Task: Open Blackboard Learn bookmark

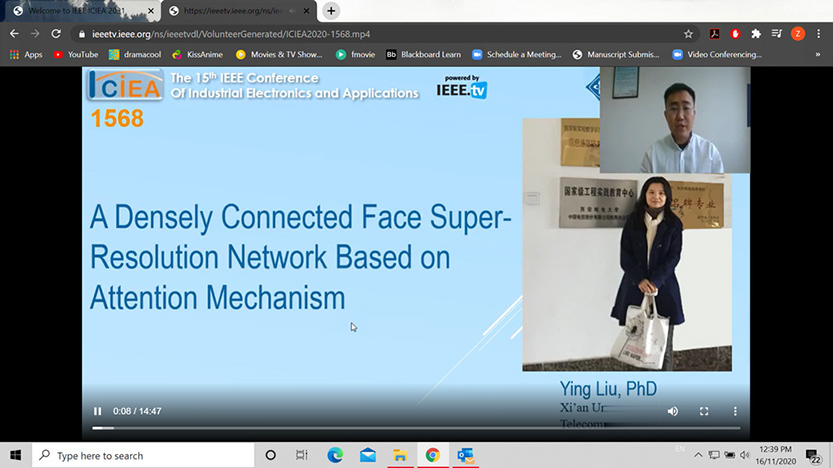Action: pyautogui.click(x=423, y=54)
